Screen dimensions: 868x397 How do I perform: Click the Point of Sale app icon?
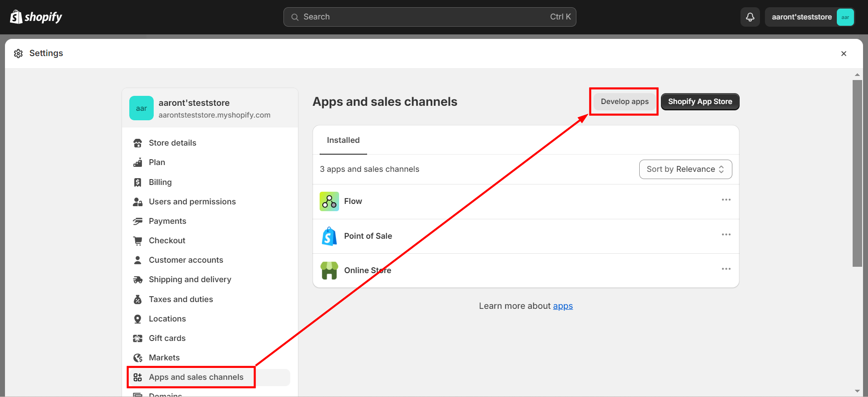[329, 236]
